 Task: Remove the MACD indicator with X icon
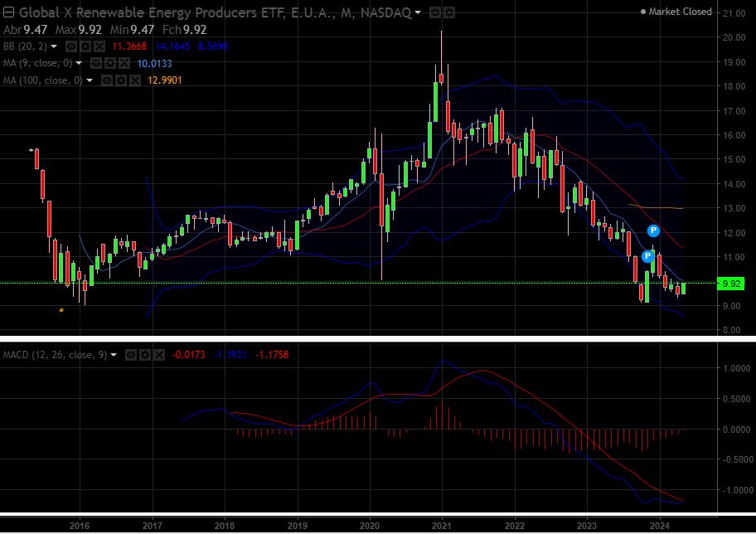point(157,354)
